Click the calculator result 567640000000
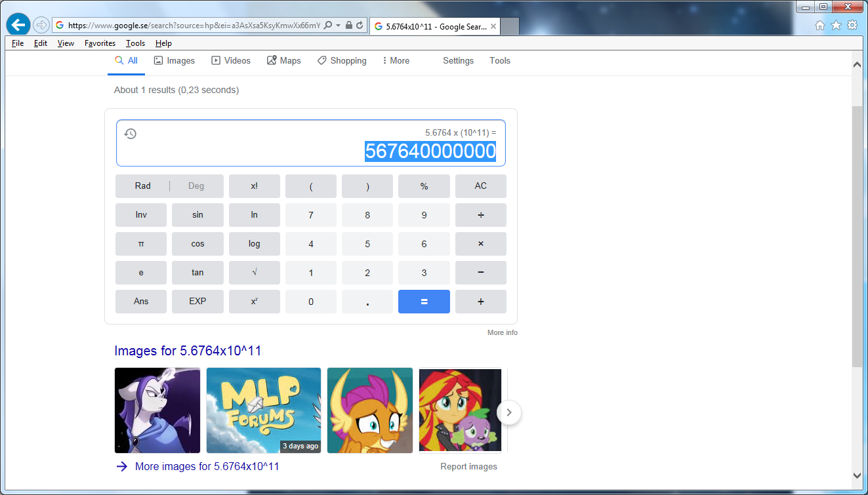The width and height of the screenshot is (868, 495). [430, 151]
